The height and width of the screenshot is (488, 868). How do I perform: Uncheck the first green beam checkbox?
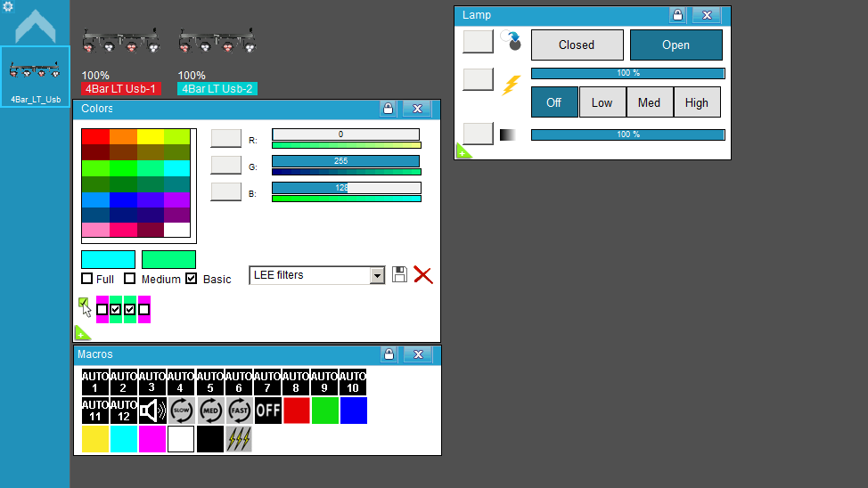click(116, 309)
